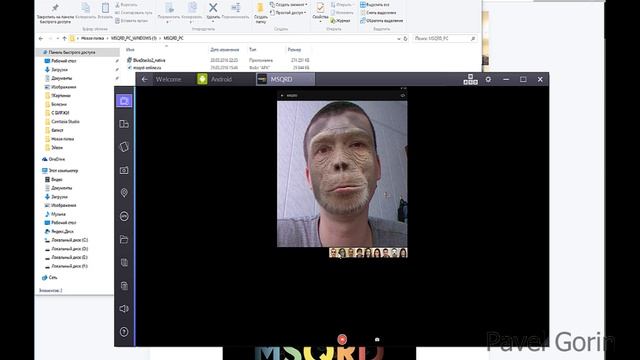The height and width of the screenshot is (360, 640).
Task: Click Select all in Explorer ribbon
Action: pos(375,4)
